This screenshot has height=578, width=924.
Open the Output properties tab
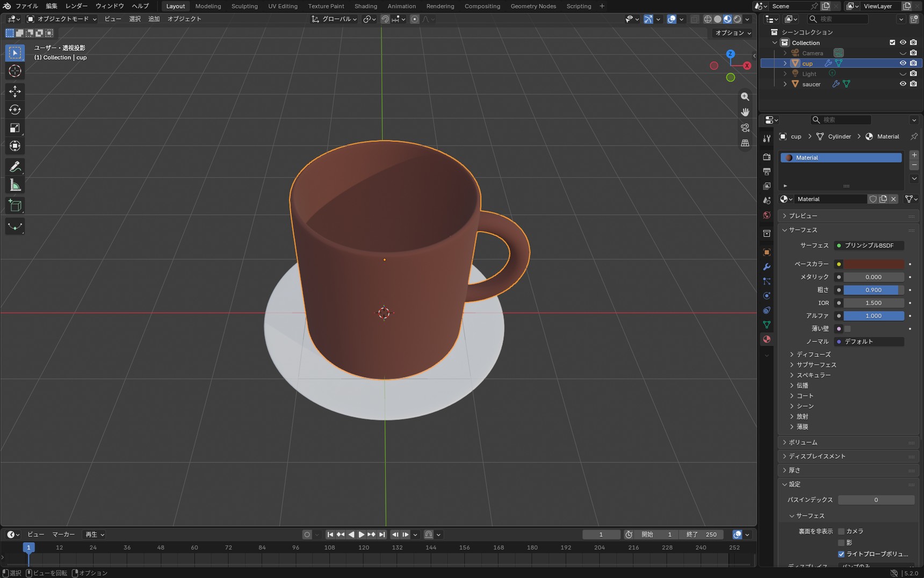click(x=767, y=171)
